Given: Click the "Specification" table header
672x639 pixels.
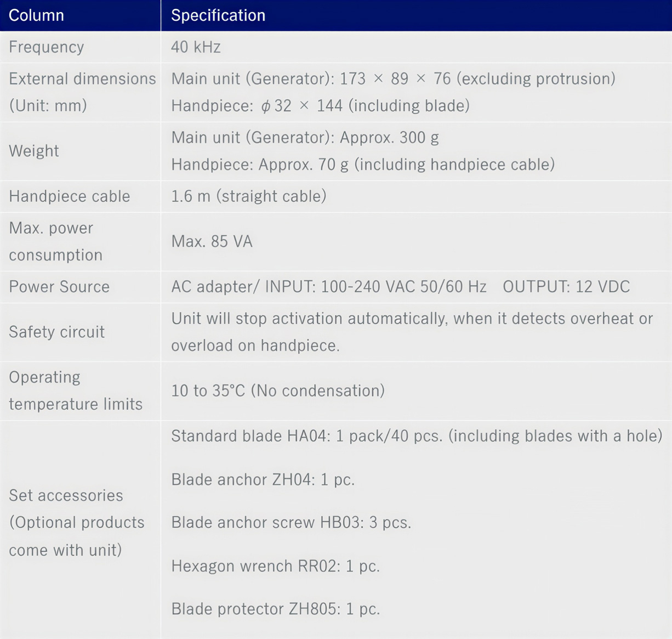Looking at the screenshot, I should click(x=218, y=15).
